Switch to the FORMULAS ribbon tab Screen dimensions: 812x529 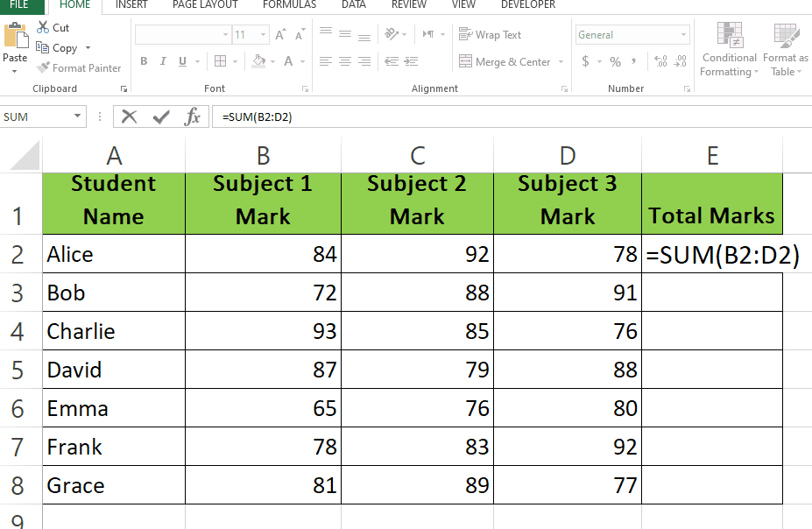coord(289,5)
